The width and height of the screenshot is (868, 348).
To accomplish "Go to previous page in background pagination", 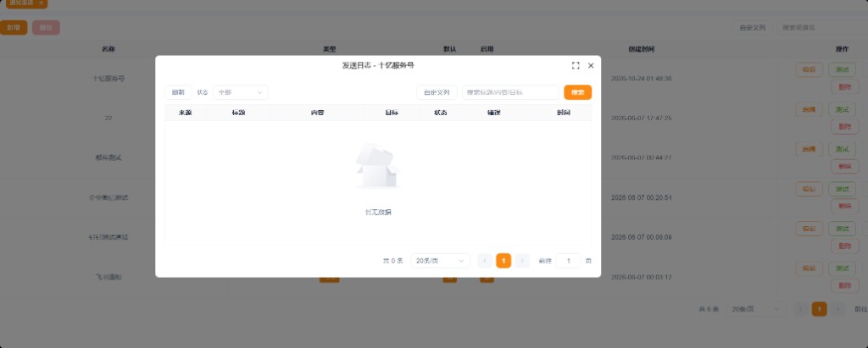I will tap(800, 309).
